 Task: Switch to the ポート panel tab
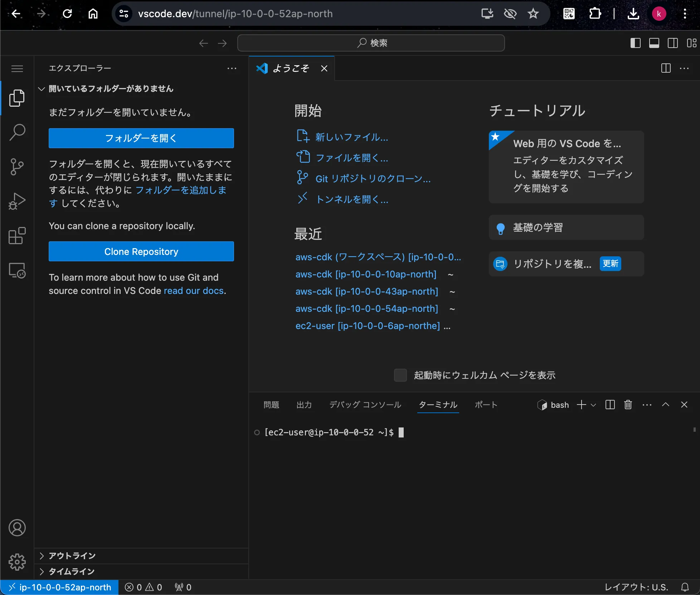pos(486,405)
